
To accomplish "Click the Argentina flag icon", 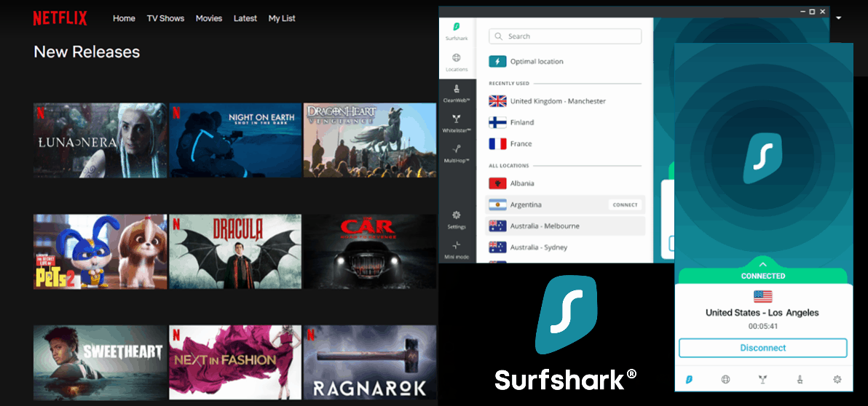I will point(497,204).
